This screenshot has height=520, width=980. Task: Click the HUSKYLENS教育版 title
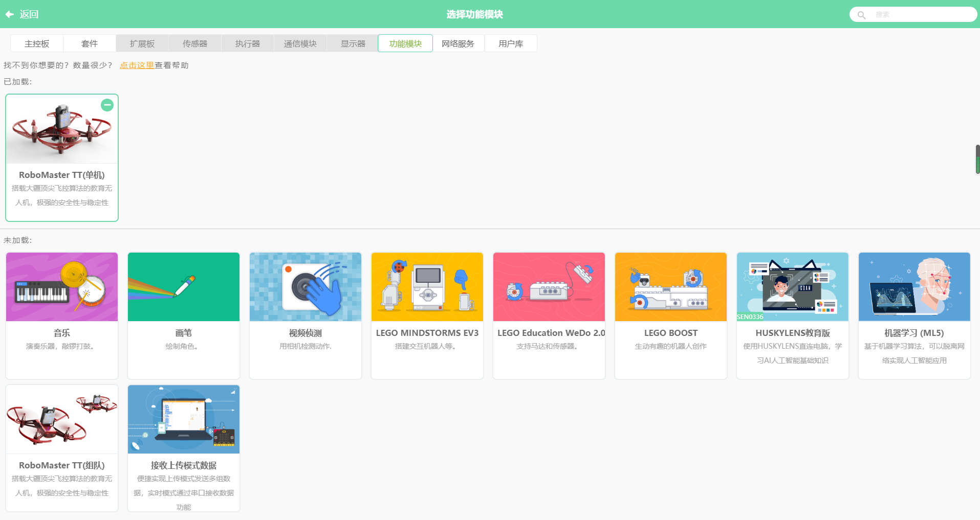793,333
